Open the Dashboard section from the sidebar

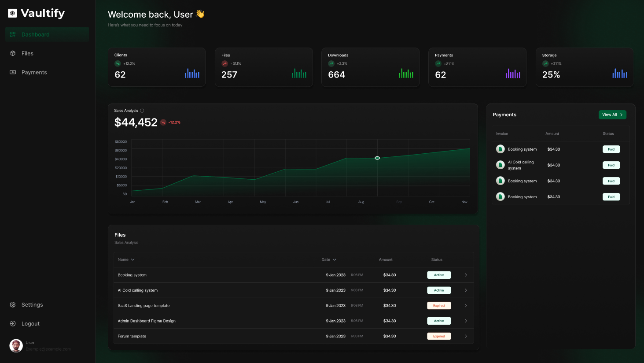click(35, 34)
